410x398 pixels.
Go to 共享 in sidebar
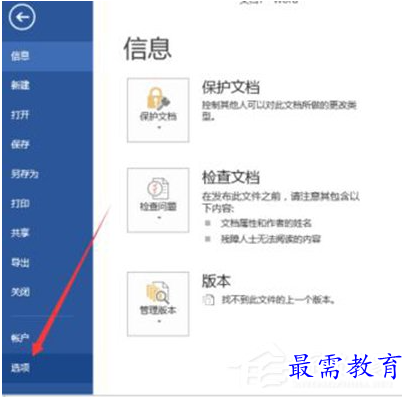[x=47, y=233]
